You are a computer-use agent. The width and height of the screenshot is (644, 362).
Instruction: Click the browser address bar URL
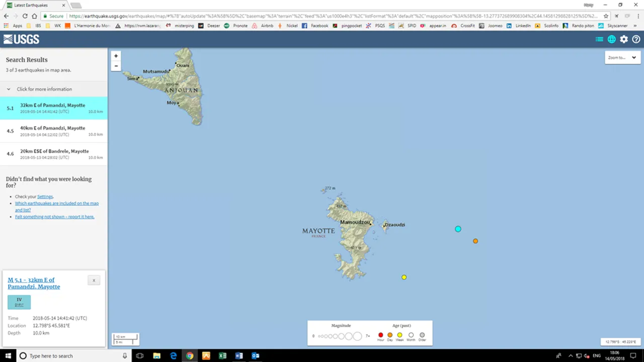pos(332,16)
